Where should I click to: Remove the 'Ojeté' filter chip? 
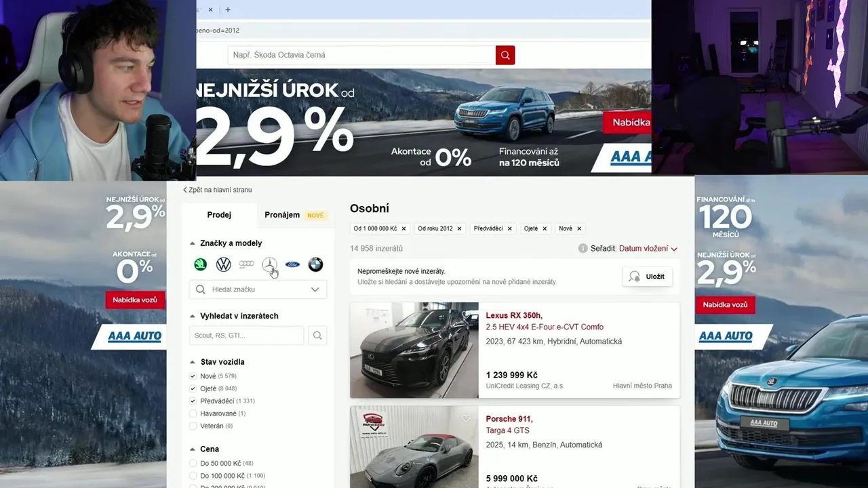click(x=545, y=228)
